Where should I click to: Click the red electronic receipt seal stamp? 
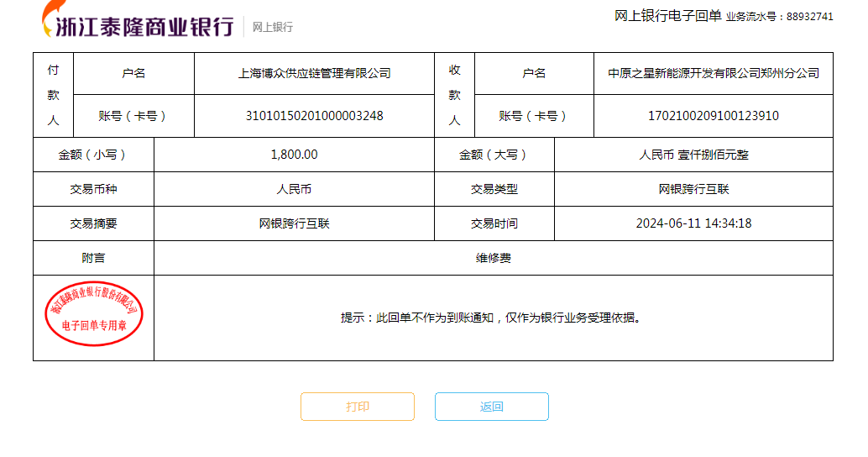click(x=93, y=313)
